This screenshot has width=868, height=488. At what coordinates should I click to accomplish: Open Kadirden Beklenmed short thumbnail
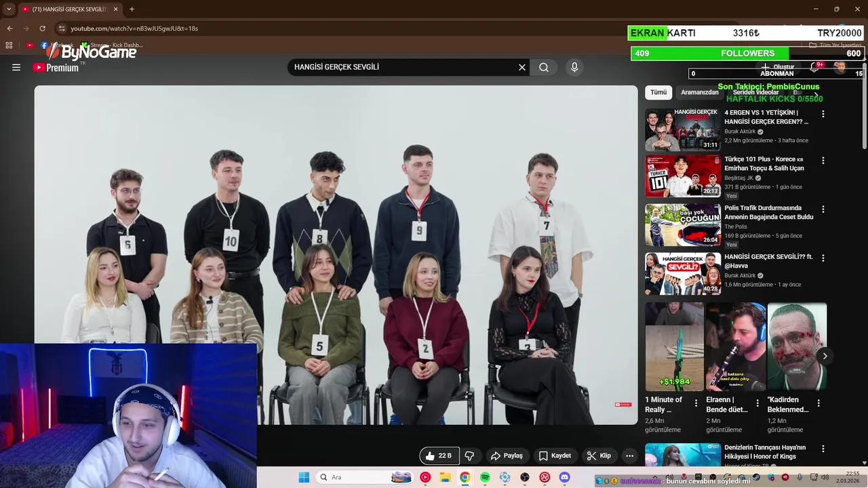point(797,346)
